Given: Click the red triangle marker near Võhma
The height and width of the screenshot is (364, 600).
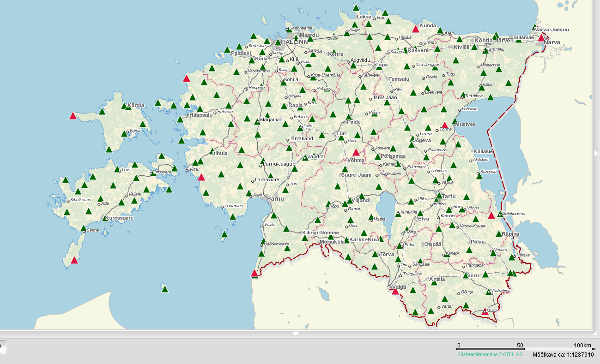Looking at the screenshot, I should [x=356, y=152].
